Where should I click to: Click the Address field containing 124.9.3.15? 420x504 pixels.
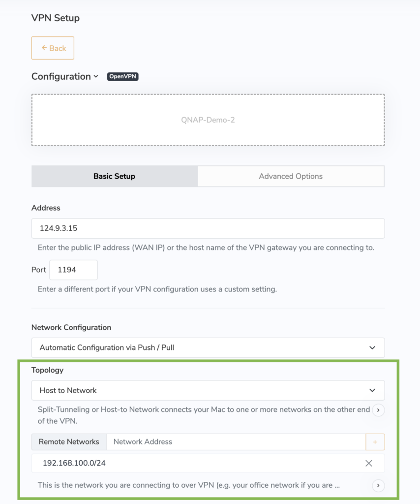pyautogui.click(x=208, y=228)
